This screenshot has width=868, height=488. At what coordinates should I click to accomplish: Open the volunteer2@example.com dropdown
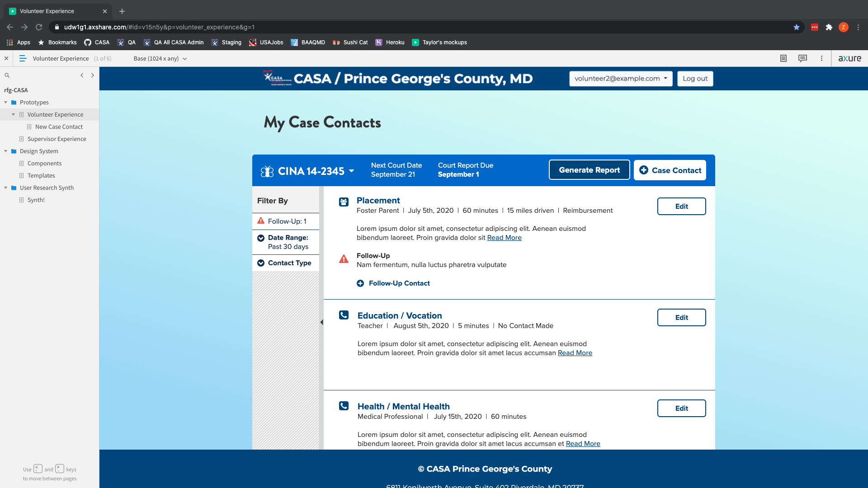[620, 79]
